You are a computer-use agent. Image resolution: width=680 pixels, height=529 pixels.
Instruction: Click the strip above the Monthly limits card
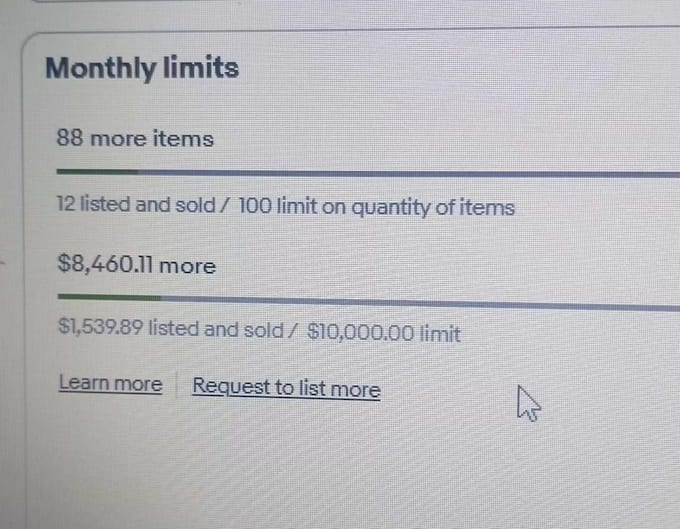347,13
